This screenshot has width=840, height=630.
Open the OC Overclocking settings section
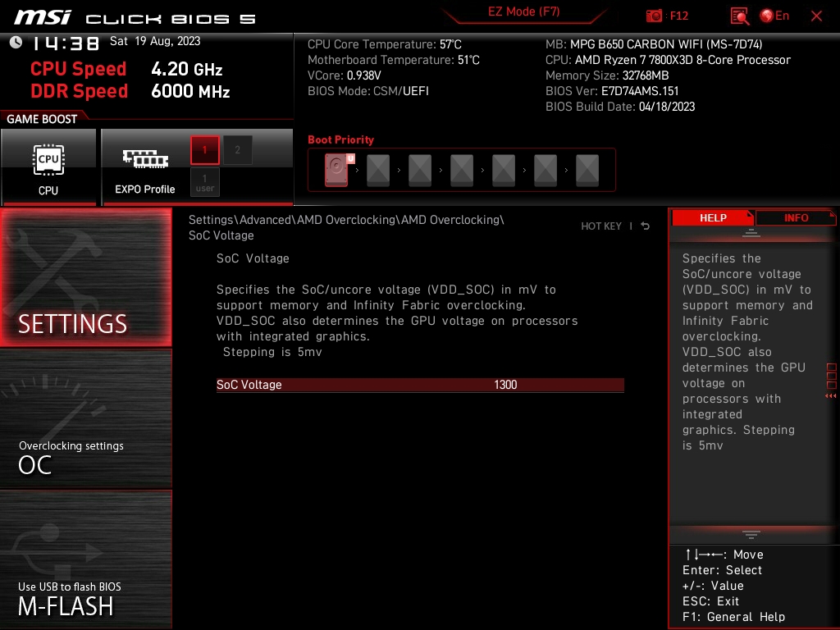point(85,419)
